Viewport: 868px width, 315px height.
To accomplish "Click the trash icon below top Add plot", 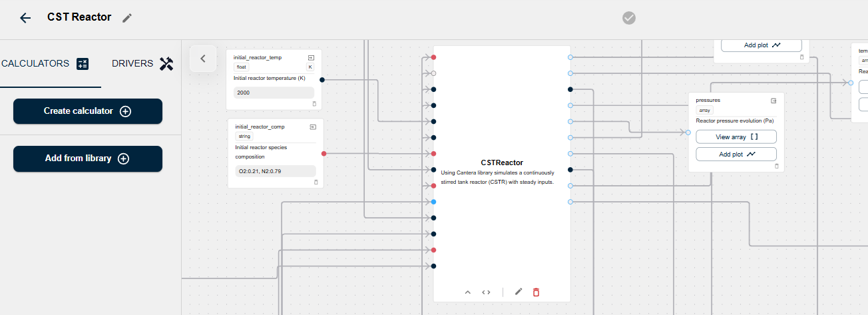I will click(801, 57).
